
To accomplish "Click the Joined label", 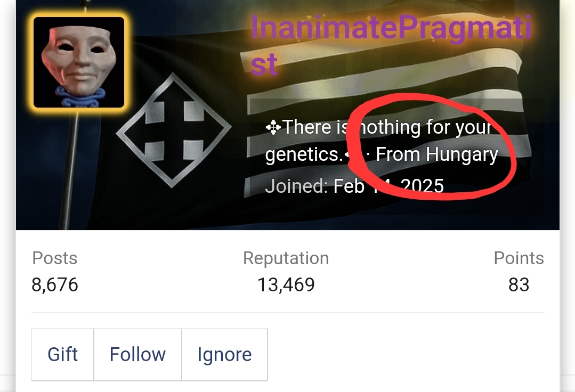I will [x=296, y=186].
